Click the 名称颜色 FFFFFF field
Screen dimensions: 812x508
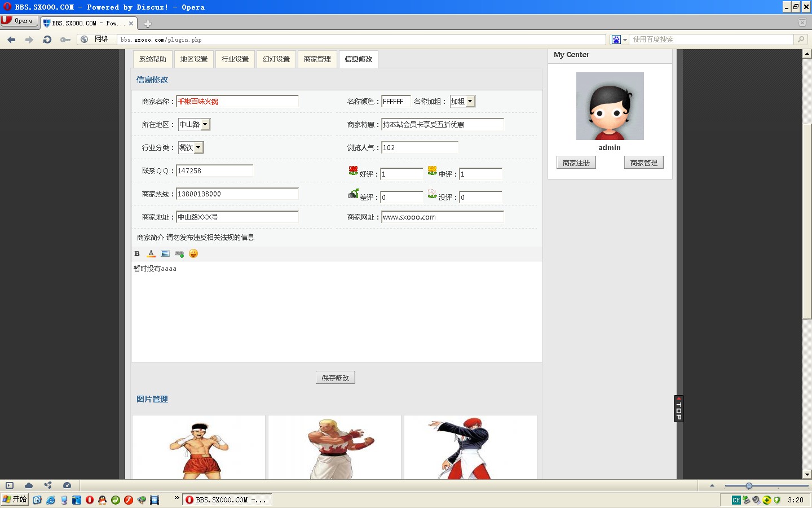396,101
